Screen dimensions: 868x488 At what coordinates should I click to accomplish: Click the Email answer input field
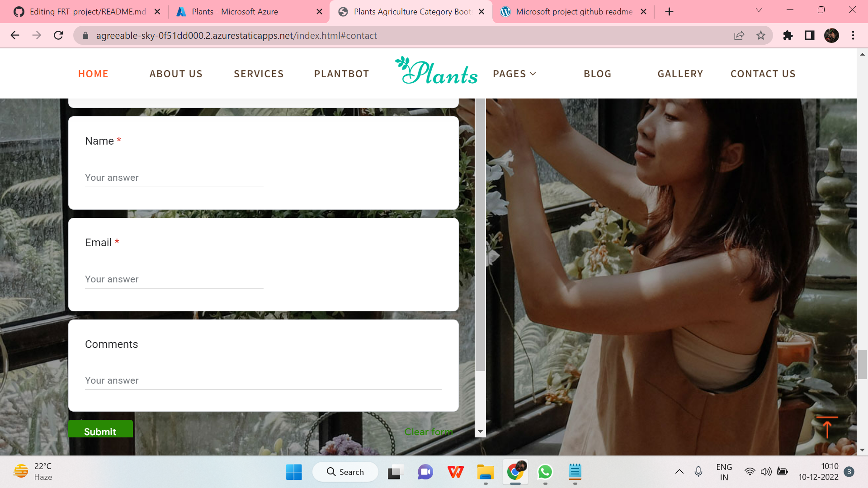(x=174, y=279)
